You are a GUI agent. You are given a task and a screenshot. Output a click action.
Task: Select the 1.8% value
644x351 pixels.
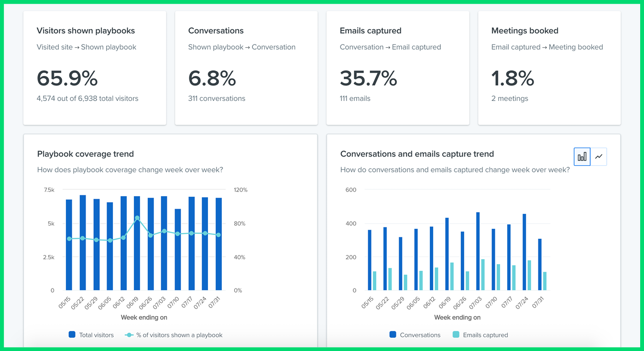tap(513, 78)
